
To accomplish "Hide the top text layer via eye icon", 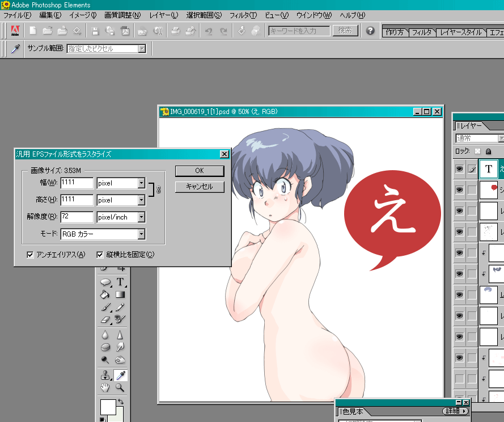I will (x=460, y=169).
